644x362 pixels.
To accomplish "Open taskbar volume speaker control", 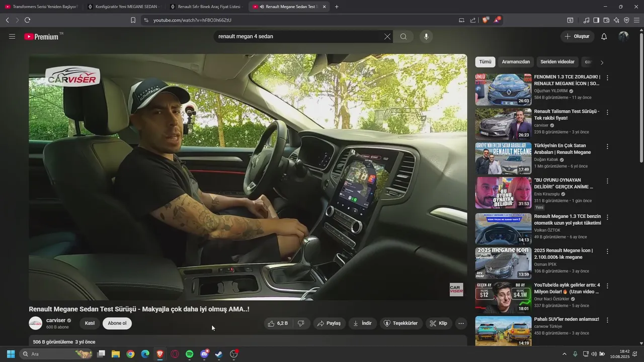I will click(x=594, y=354).
